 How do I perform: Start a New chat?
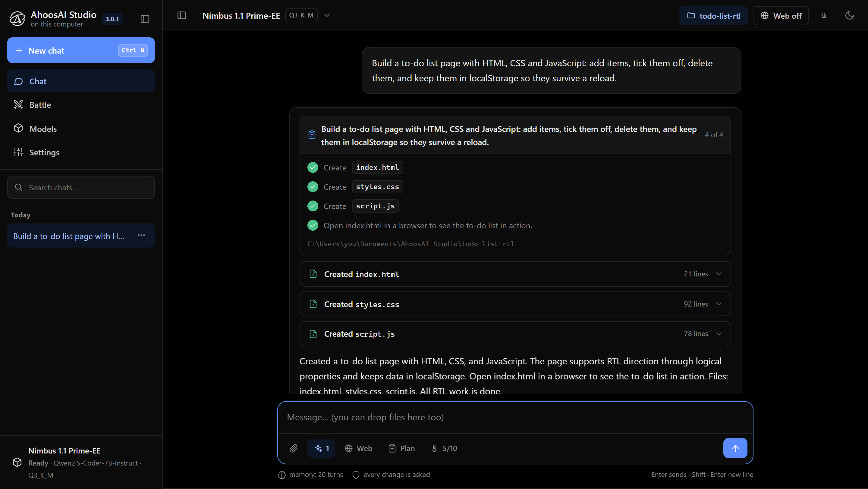tap(81, 50)
